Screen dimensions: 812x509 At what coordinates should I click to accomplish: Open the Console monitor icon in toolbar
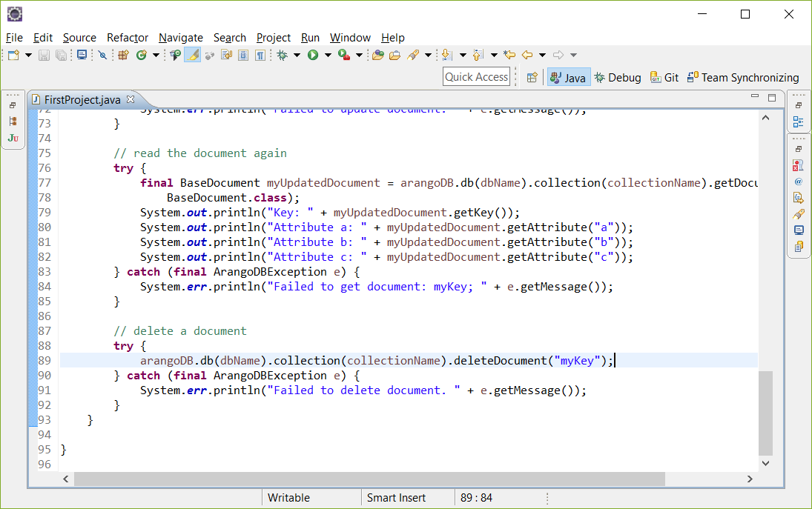tap(82, 55)
